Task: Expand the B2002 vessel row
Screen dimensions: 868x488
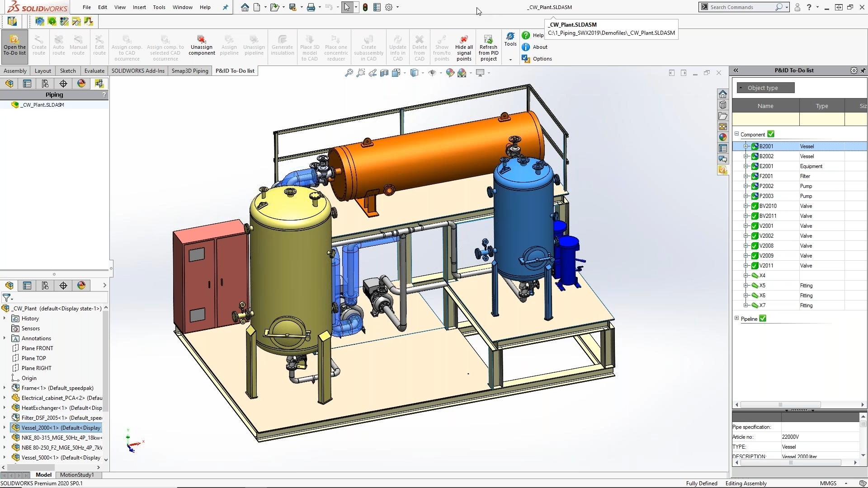Action: pyautogui.click(x=746, y=156)
